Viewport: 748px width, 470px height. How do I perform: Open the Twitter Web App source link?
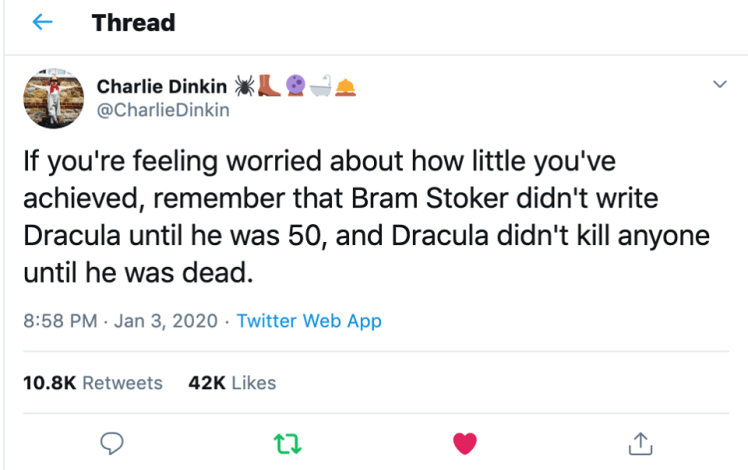309,321
